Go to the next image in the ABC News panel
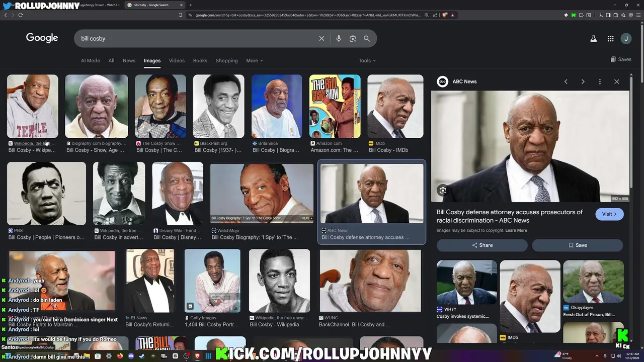The height and width of the screenshot is (362, 644). pos(583,81)
